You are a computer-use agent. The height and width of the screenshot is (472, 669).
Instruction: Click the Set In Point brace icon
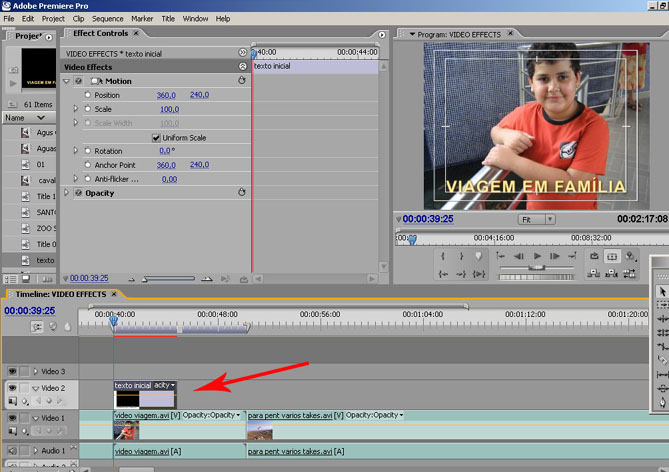(x=443, y=256)
